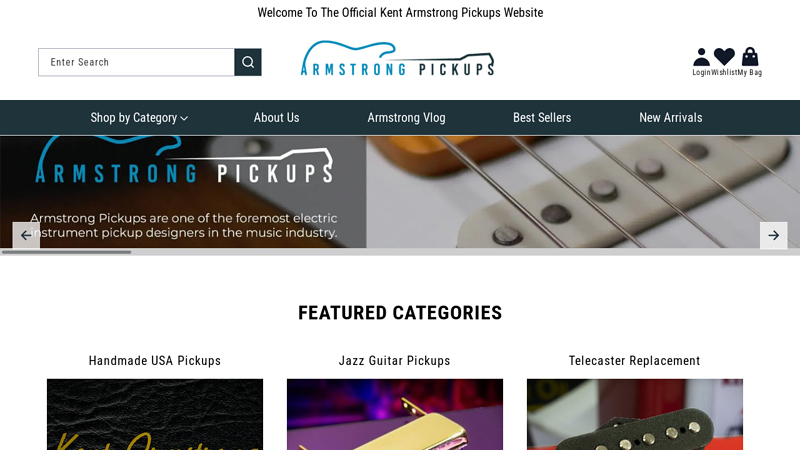Click the Armstrong Pickups header logo
The height and width of the screenshot is (450, 800).
pos(397,58)
